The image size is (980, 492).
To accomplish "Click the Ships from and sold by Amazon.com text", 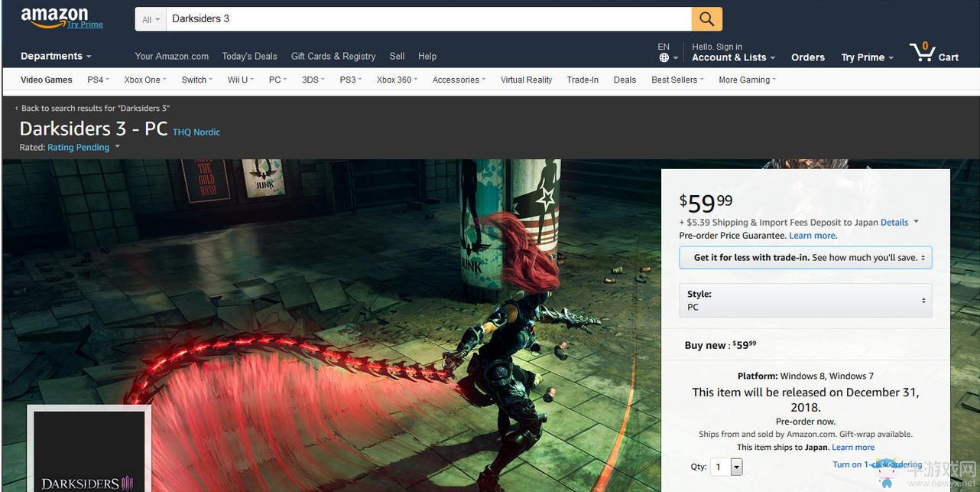I will (x=806, y=435).
